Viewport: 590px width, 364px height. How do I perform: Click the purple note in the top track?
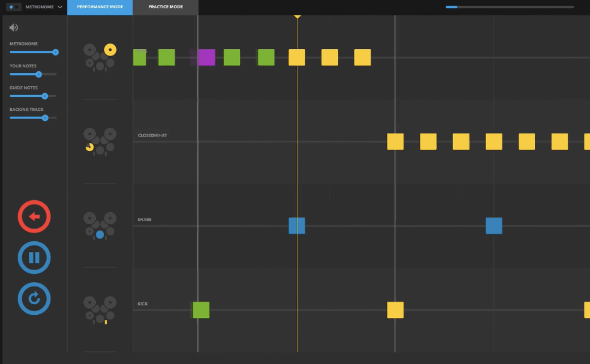click(206, 57)
